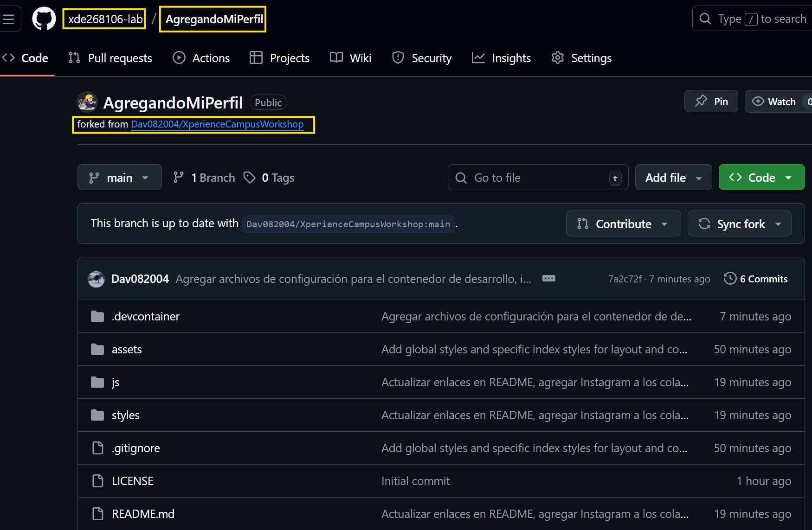Expand the Code download dropdown

[761, 177]
